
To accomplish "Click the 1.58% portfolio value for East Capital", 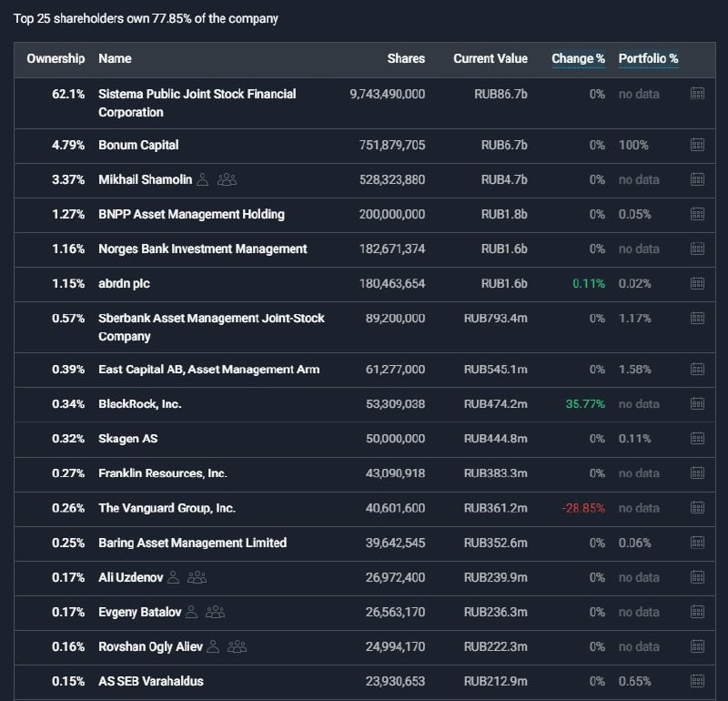I will click(634, 370).
